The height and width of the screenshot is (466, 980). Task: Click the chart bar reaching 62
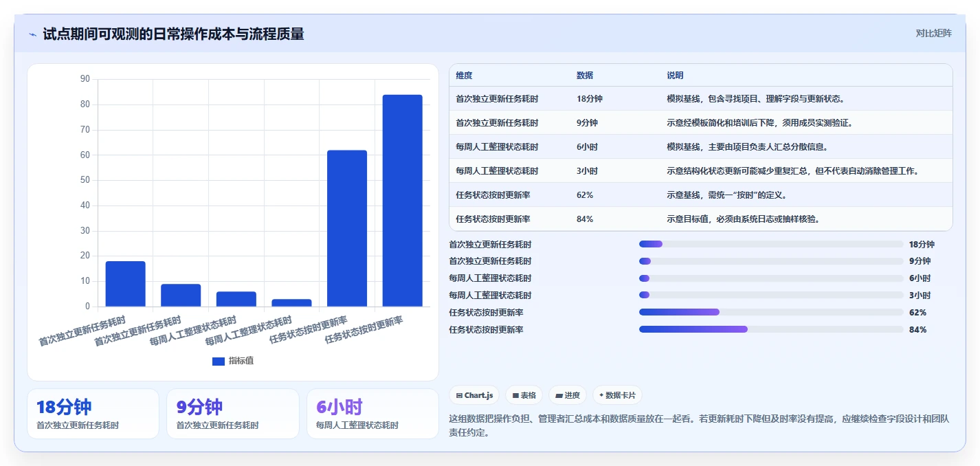347,228
